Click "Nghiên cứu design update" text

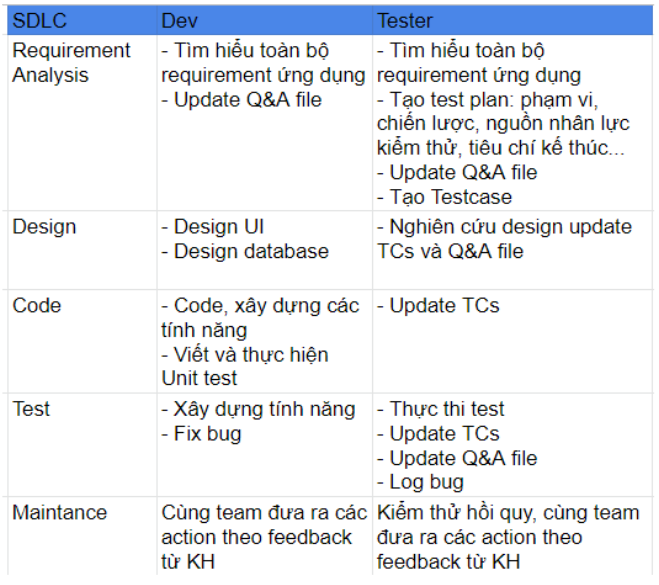(x=509, y=226)
